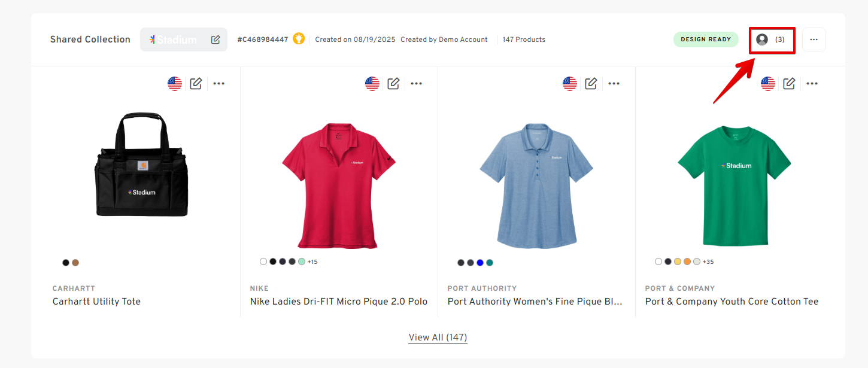
Task: Click the View All (147) link
Action: click(438, 337)
